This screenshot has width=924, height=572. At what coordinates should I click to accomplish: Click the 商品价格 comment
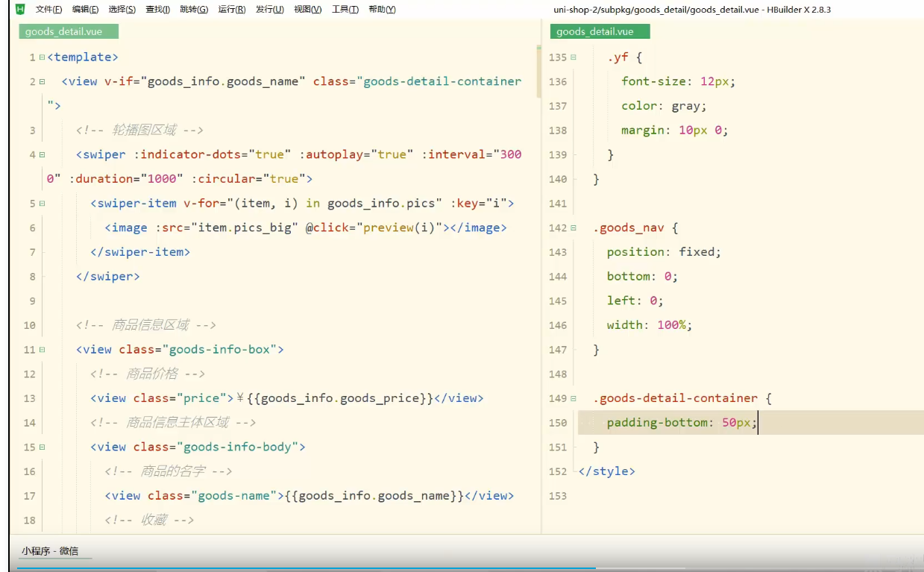pos(148,374)
